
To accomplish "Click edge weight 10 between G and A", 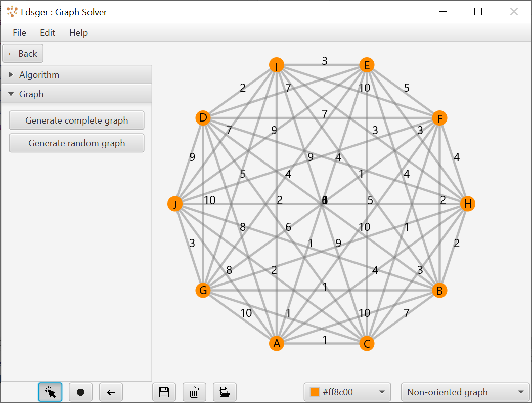I will pos(246,312).
